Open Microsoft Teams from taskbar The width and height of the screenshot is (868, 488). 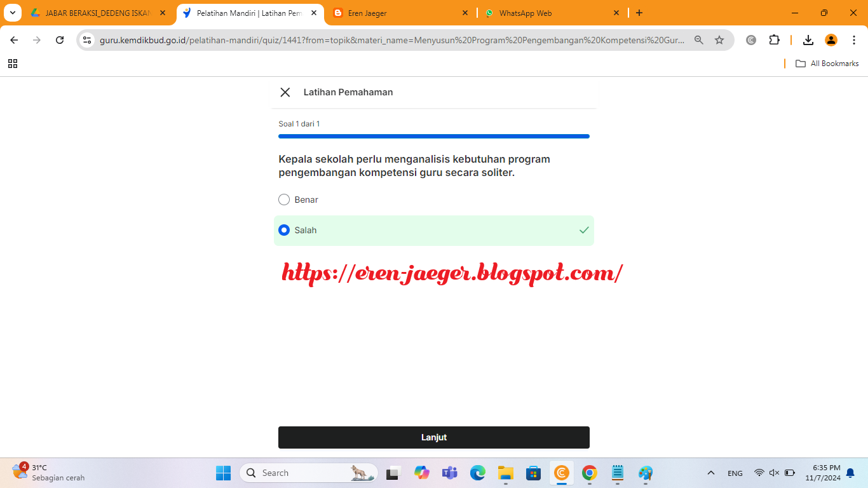click(450, 473)
